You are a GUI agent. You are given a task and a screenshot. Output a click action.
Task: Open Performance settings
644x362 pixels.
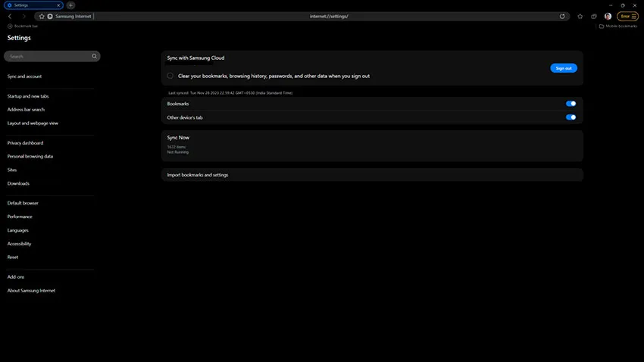[x=19, y=217]
